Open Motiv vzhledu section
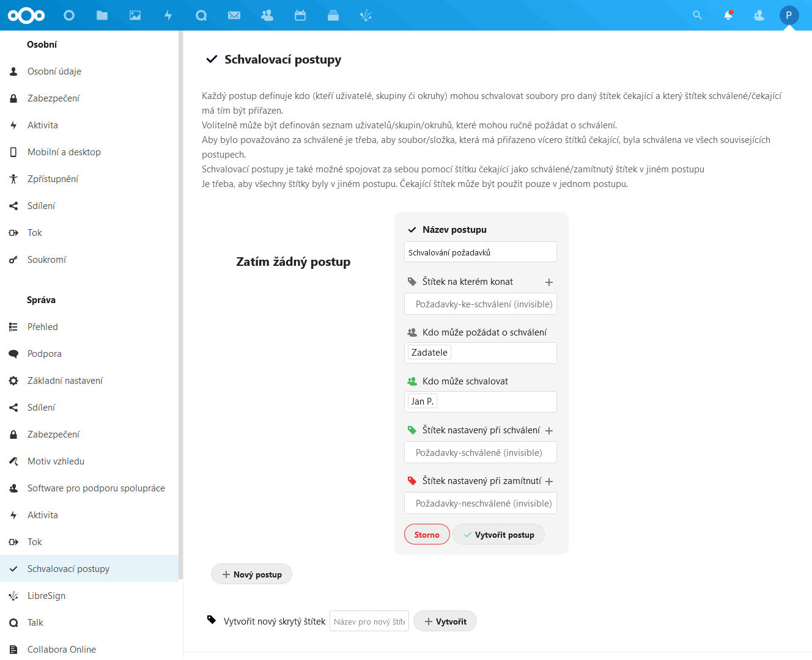Image resolution: width=812 pixels, height=660 pixels. 89,461
